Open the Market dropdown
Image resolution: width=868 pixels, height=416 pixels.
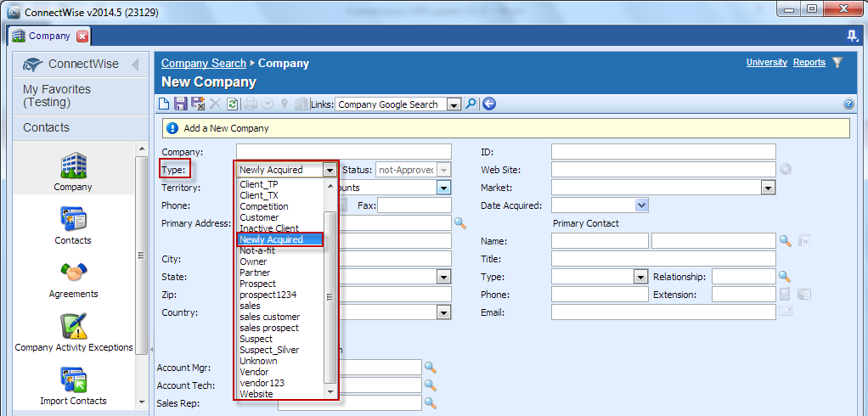coord(768,188)
